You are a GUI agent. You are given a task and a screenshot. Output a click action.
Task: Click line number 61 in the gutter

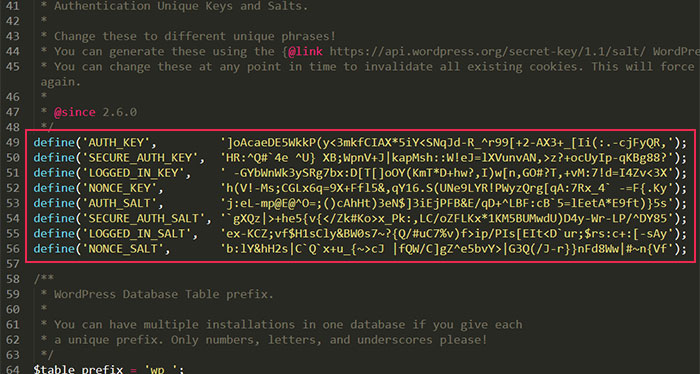(x=13, y=324)
